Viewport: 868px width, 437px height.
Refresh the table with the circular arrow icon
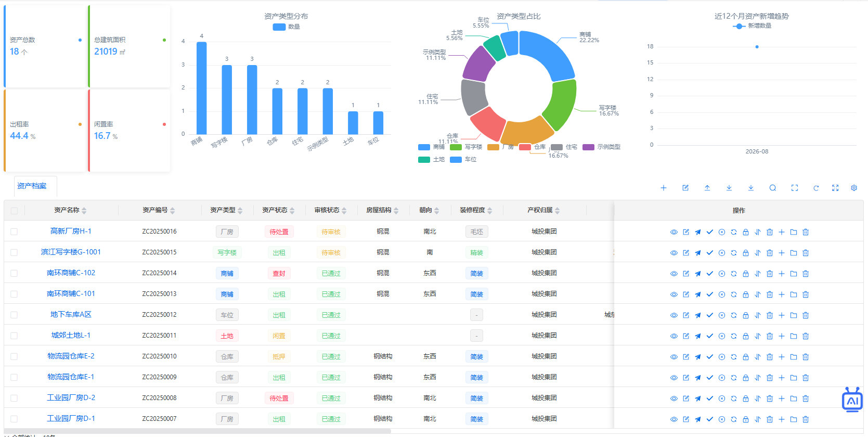816,188
